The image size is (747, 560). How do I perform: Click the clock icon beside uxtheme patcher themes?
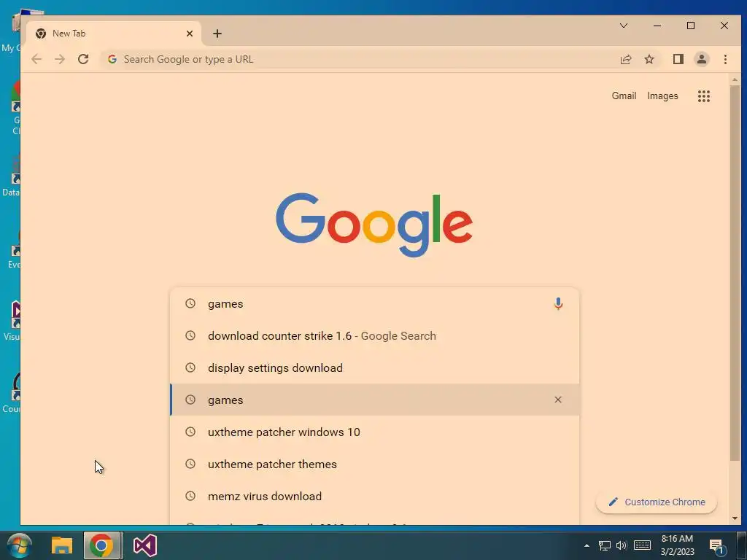[190, 464]
